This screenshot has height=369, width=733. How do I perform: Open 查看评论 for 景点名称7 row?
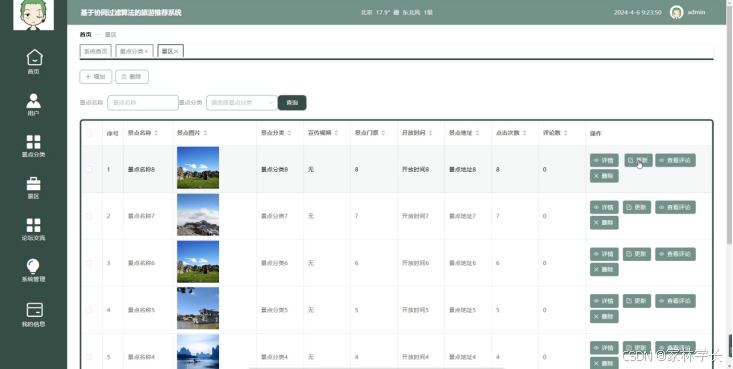point(675,207)
